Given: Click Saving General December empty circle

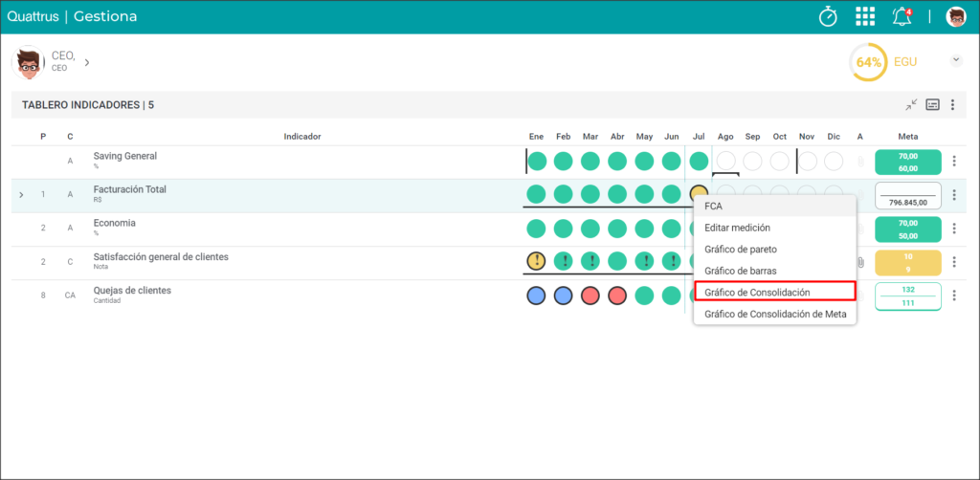Looking at the screenshot, I should 834,161.
